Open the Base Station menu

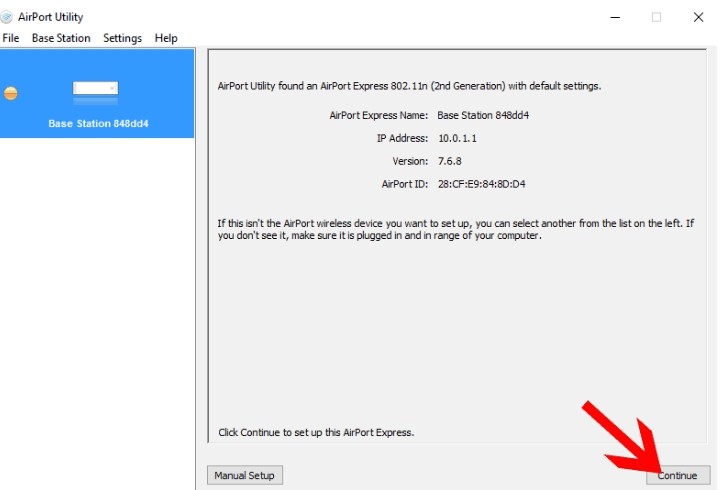click(61, 38)
